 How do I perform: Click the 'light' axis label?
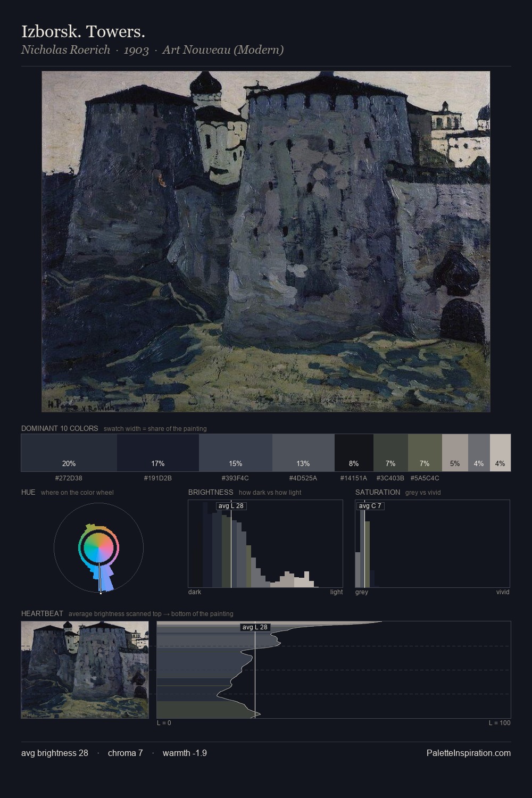pos(336,592)
